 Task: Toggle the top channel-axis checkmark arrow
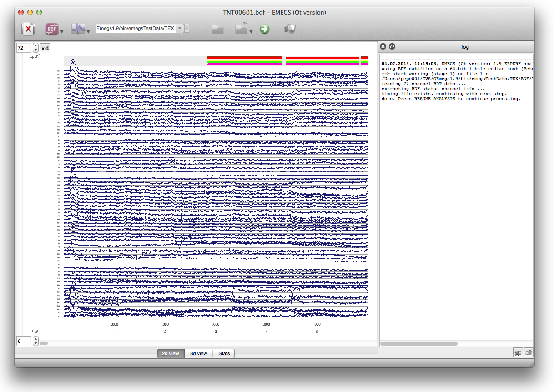[x=34, y=57]
